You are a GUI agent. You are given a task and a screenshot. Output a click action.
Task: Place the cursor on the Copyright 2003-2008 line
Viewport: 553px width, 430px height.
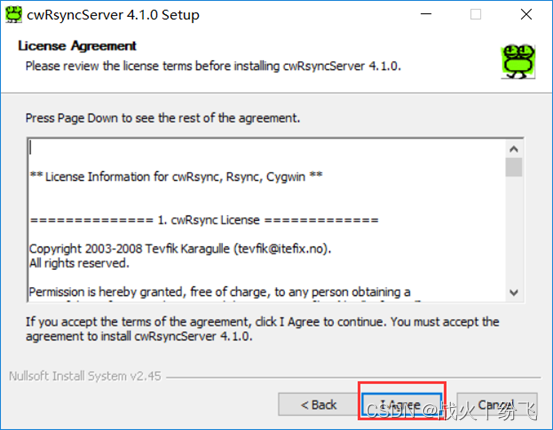[x=180, y=249]
